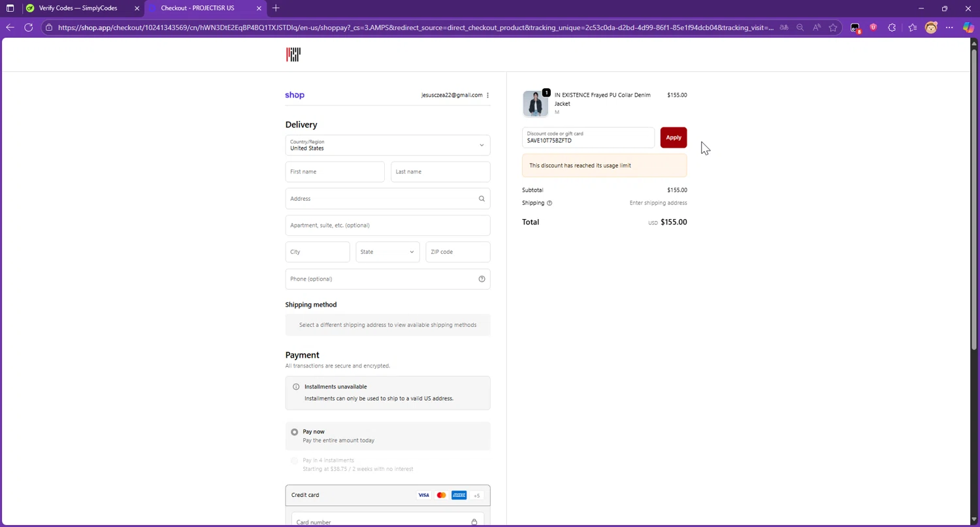Click the translate page icon
The width and height of the screenshot is (980, 527).
783,27
